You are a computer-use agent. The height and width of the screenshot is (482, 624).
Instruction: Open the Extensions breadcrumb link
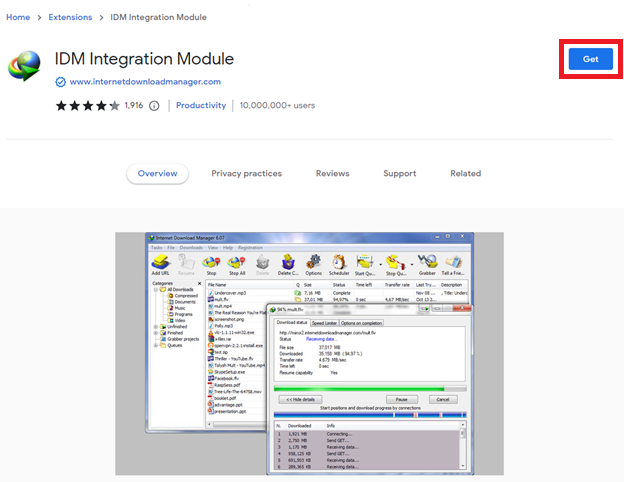pos(70,17)
